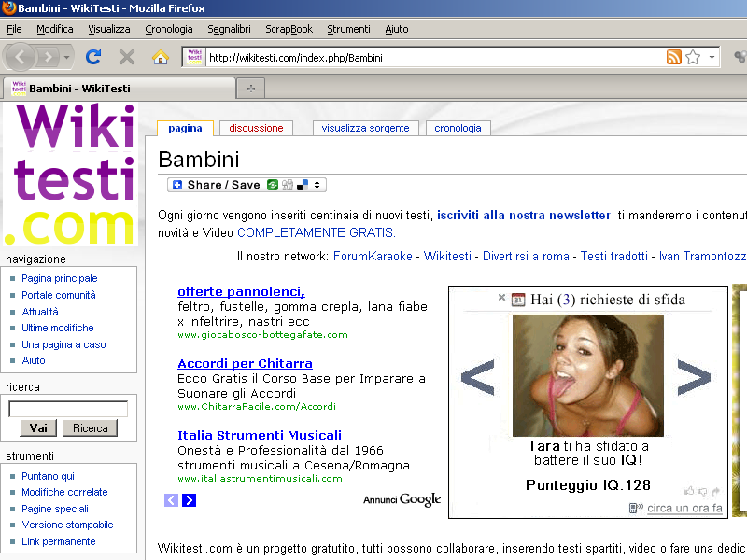The width and height of the screenshot is (747, 560).
Task: Open the Accordi per Chitarra ad link
Action: pos(245,363)
